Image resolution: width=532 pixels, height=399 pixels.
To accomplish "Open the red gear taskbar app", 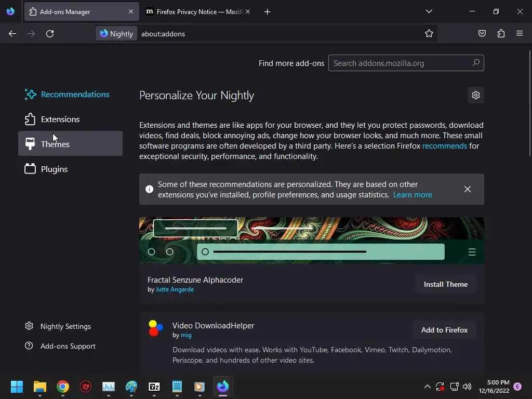I will coord(86,387).
